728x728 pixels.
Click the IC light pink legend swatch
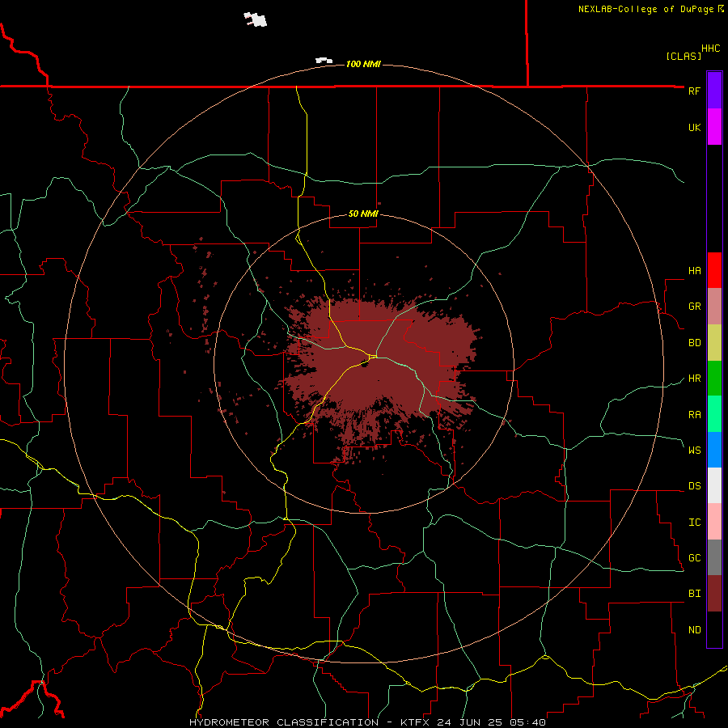click(714, 522)
